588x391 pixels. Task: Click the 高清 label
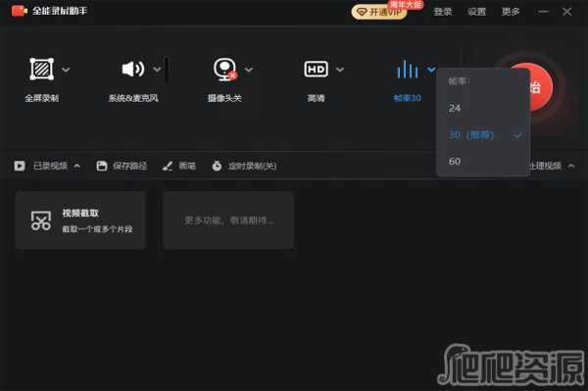(x=317, y=98)
